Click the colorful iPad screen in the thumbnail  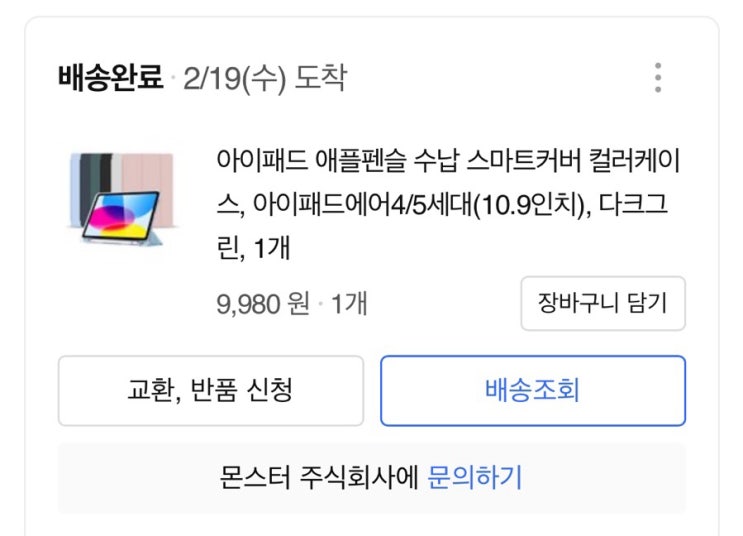120,216
